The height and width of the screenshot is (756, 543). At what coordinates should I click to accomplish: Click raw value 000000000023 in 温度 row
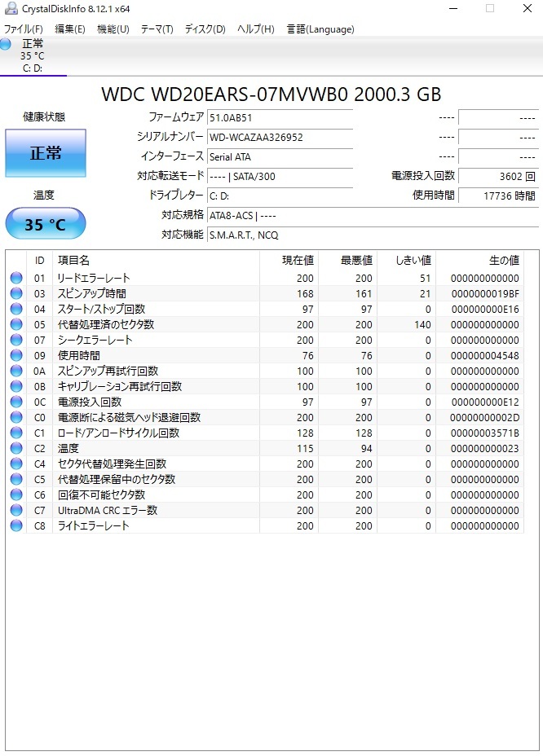pyautogui.click(x=485, y=448)
